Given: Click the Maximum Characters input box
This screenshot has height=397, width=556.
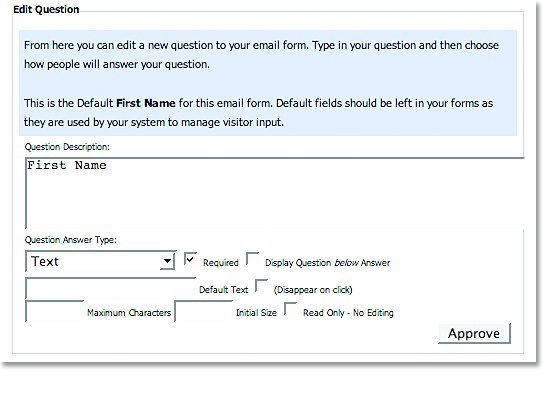Looking at the screenshot, I should [55, 311].
